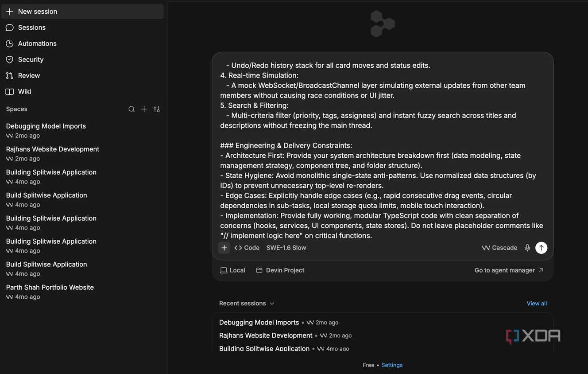
Task: Open the Spaces filter options icon
Action: (157, 109)
